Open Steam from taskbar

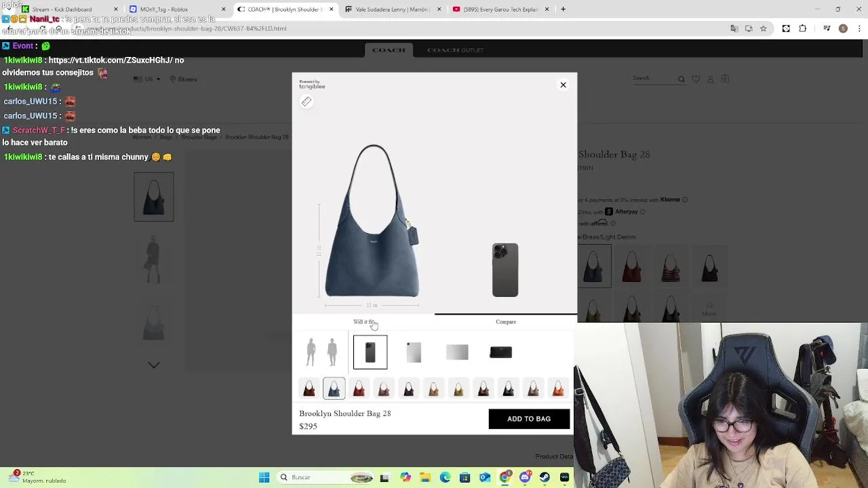coord(545,478)
